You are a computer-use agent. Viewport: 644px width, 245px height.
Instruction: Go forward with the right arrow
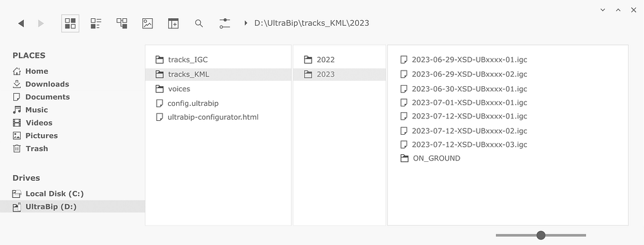point(41,23)
